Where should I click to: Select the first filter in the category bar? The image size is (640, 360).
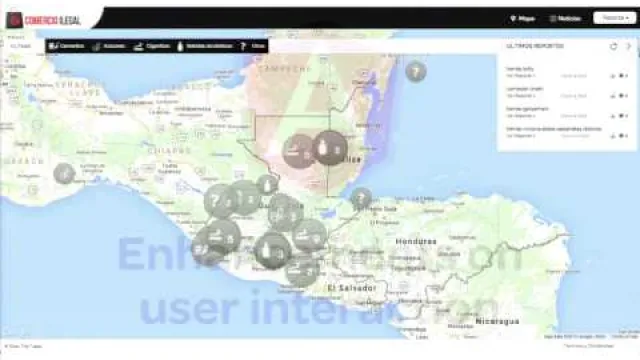pos(67,46)
